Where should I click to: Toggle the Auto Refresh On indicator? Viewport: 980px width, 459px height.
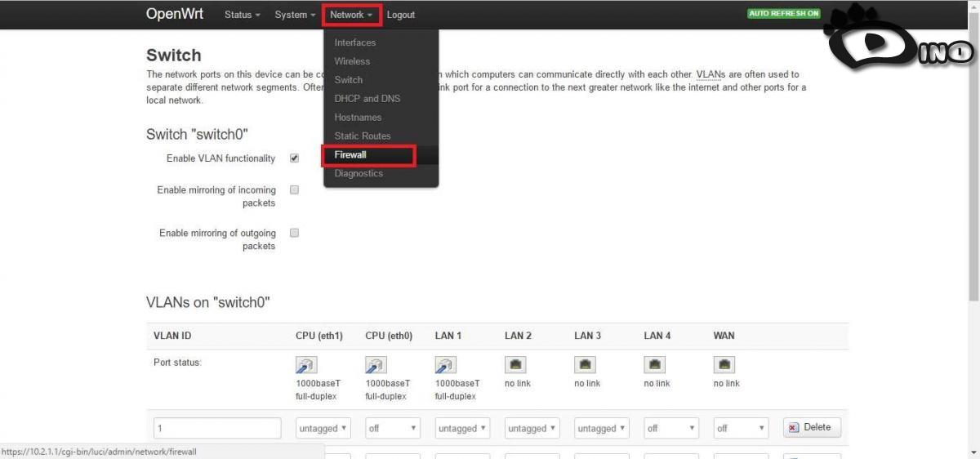(784, 14)
